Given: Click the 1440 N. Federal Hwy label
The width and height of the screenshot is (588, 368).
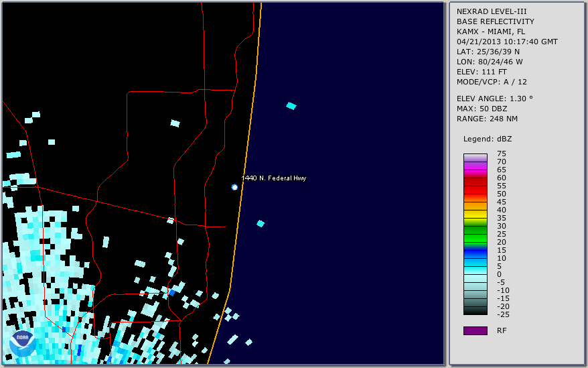Looking at the screenshot, I should [274, 178].
